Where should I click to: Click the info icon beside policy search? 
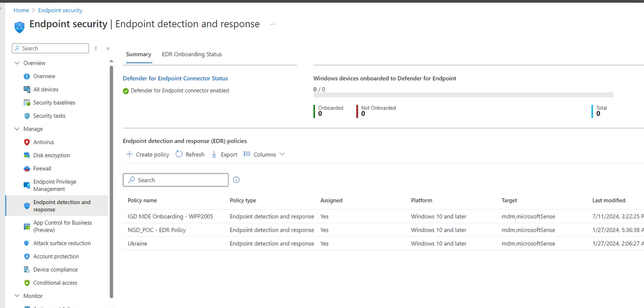point(236,180)
